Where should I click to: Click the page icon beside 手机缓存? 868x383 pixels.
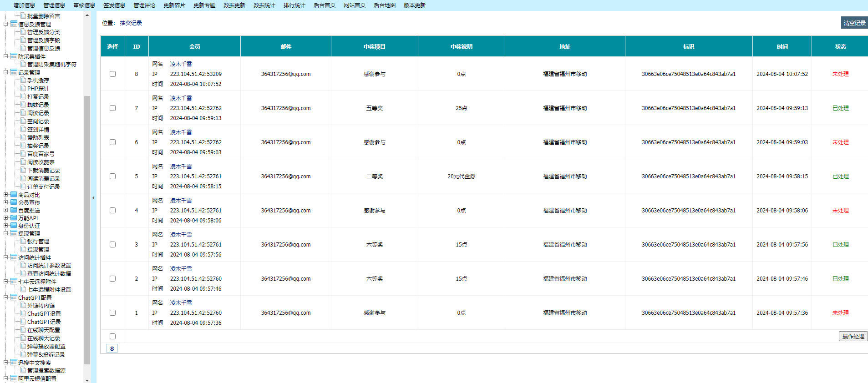tap(23, 80)
